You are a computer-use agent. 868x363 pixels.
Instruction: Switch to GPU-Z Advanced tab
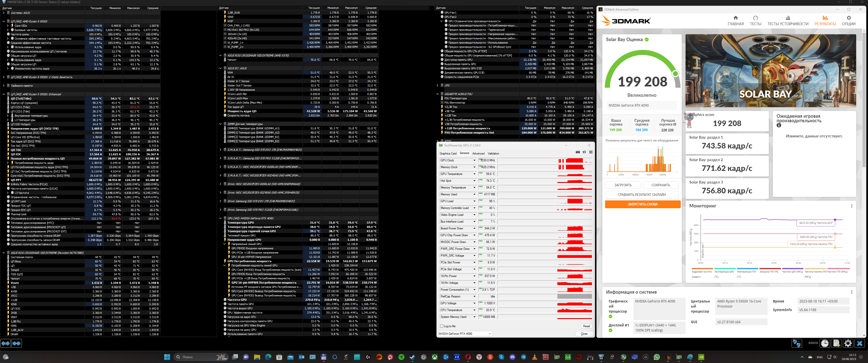pyautogui.click(x=478, y=154)
